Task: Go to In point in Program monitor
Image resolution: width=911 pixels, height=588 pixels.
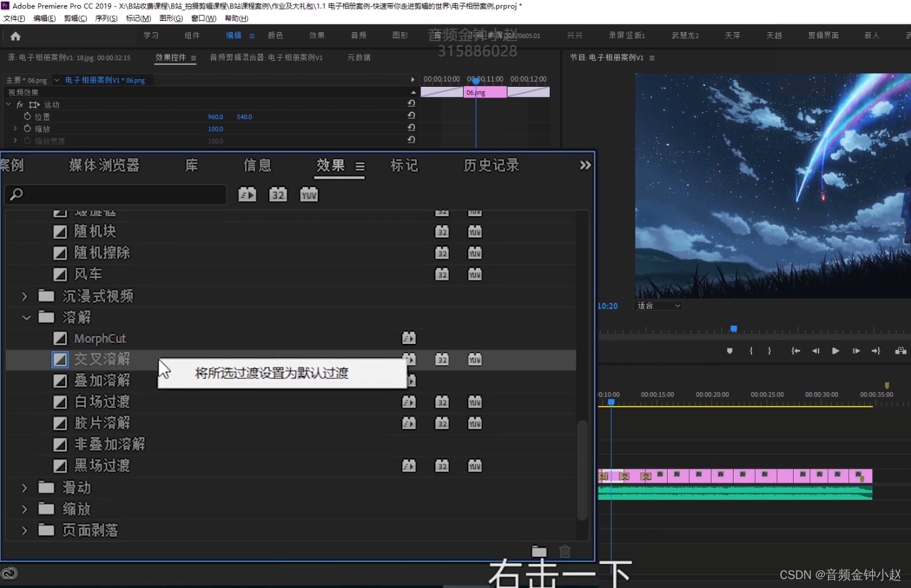Action: [x=796, y=350]
